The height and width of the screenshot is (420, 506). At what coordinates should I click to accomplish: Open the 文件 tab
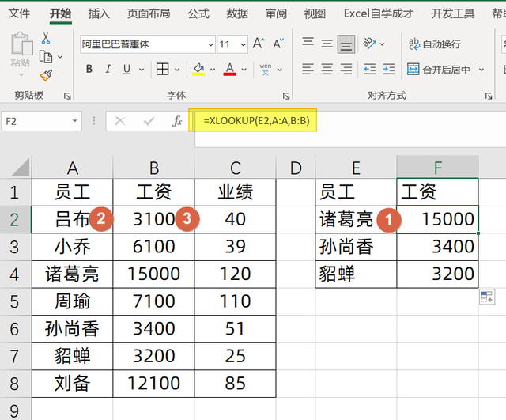[19, 13]
